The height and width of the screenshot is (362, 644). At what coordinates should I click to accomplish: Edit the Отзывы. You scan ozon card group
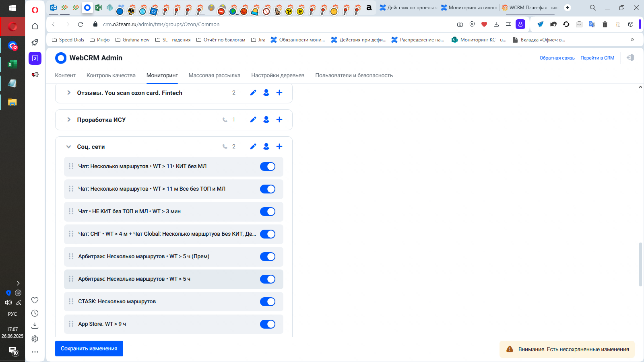click(x=253, y=93)
